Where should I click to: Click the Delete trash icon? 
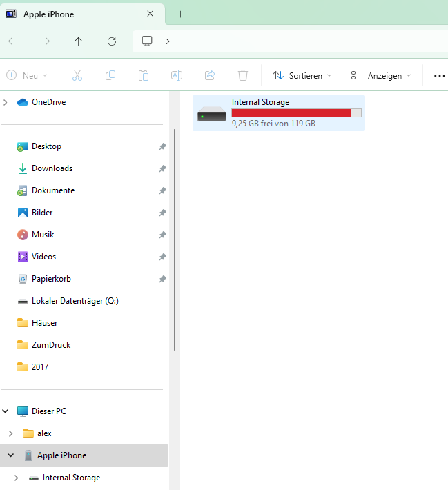pyautogui.click(x=243, y=75)
